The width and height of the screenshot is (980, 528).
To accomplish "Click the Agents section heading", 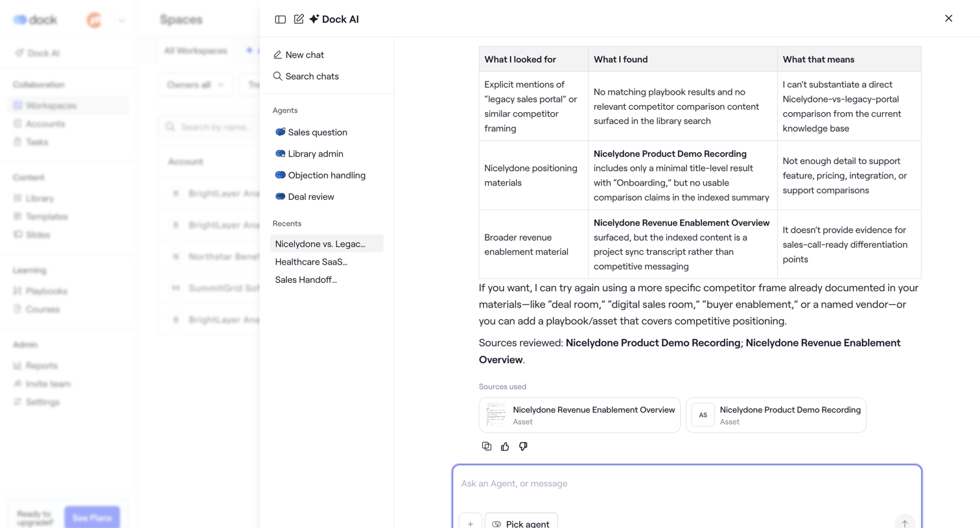I will tap(285, 111).
